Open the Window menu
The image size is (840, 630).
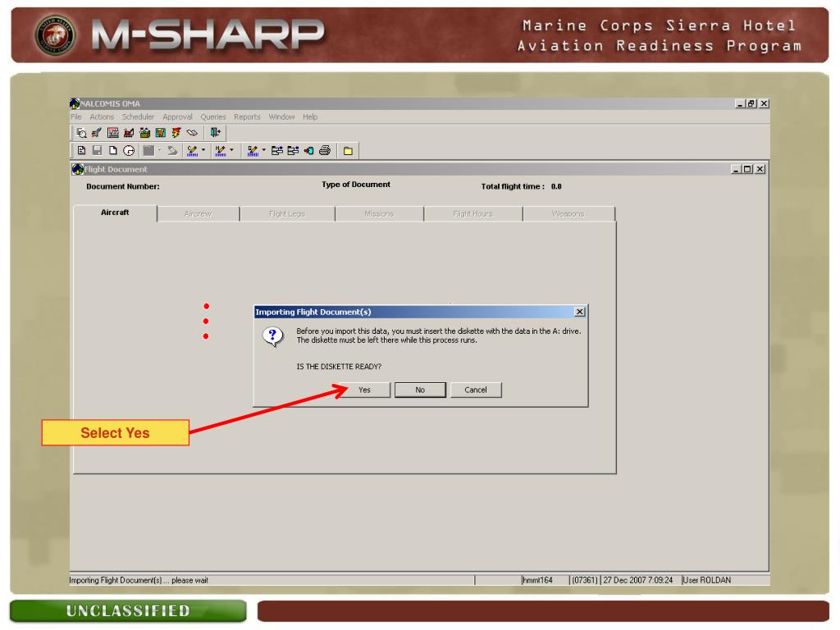click(x=282, y=116)
